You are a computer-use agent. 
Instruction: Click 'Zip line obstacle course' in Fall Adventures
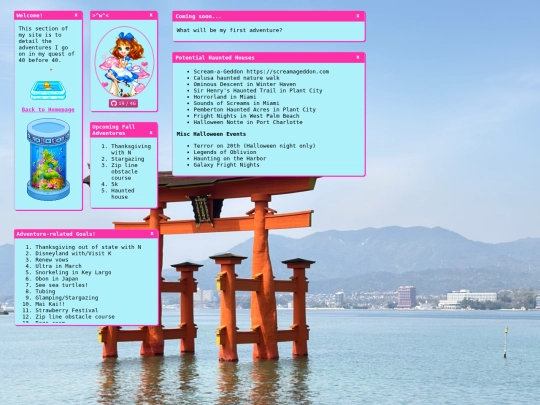point(124,172)
